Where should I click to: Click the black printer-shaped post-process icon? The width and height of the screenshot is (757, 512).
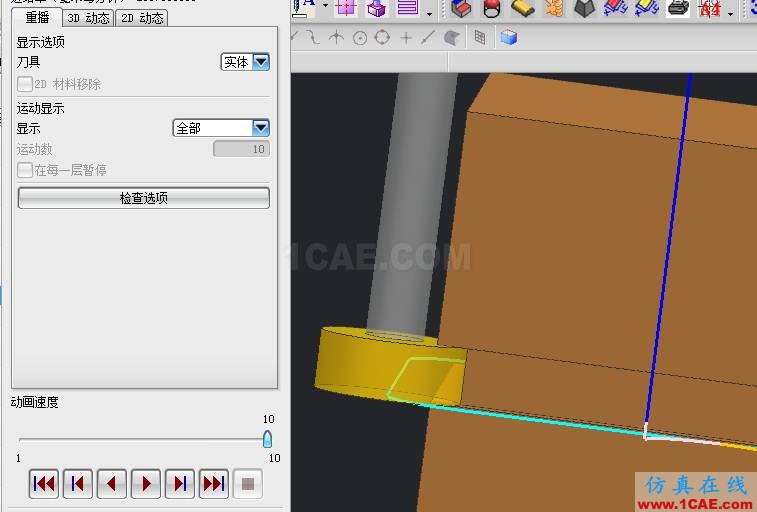[678, 8]
